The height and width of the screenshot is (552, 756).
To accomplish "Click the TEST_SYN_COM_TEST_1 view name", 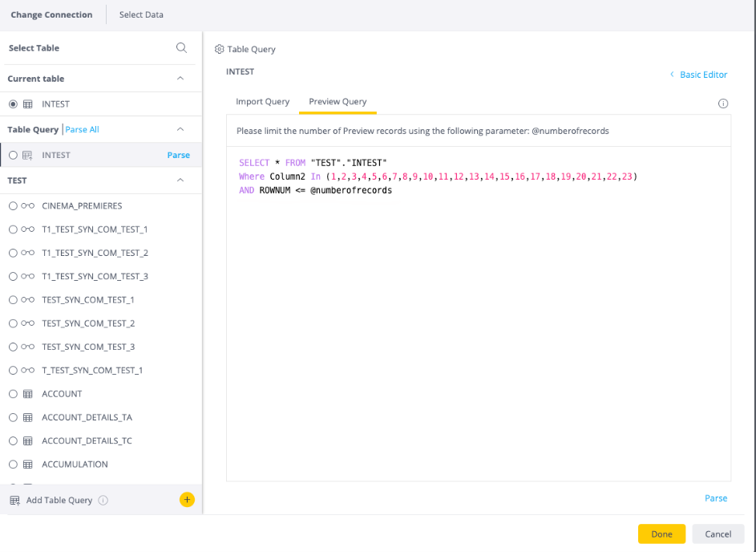I will tap(87, 300).
